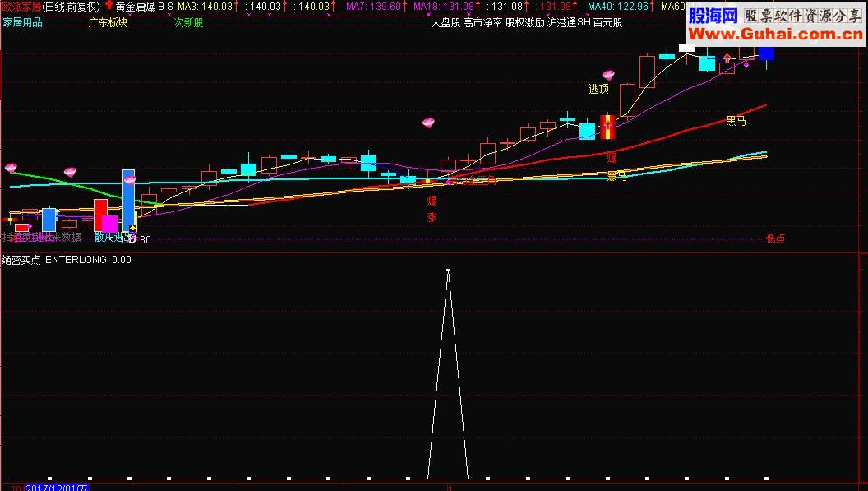Click the pink diamond above the 逃顶 label
The image size is (868, 491).
(608, 75)
